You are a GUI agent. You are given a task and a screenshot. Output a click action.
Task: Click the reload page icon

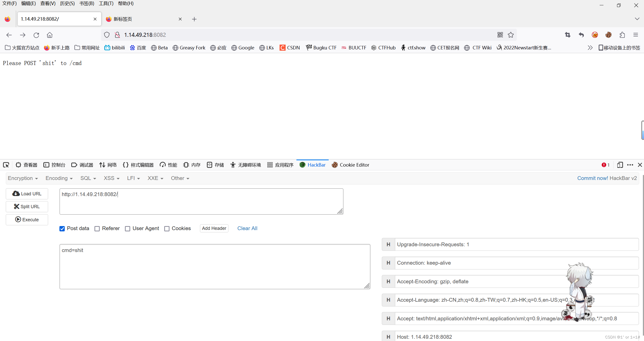click(x=36, y=35)
